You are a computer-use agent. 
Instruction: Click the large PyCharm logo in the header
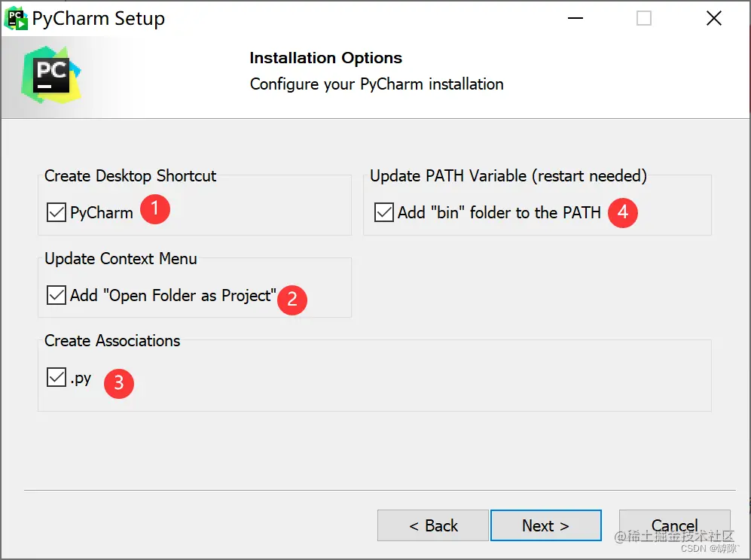point(51,77)
